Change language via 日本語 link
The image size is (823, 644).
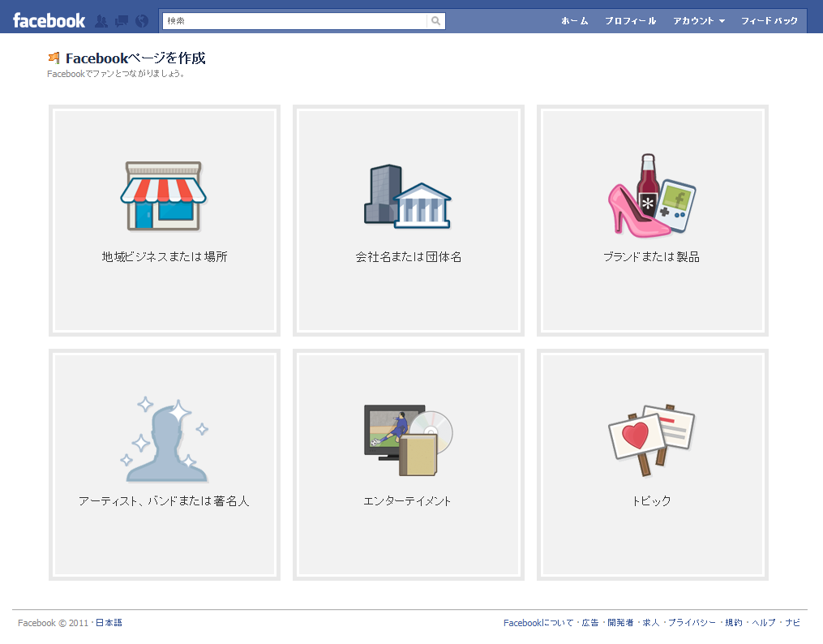pos(109,623)
